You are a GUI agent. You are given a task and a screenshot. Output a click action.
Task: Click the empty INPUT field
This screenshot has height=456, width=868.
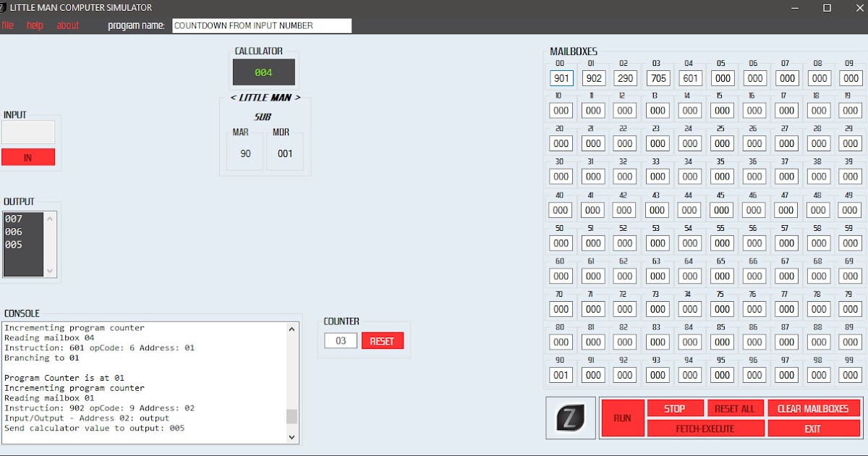coord(29,132)
